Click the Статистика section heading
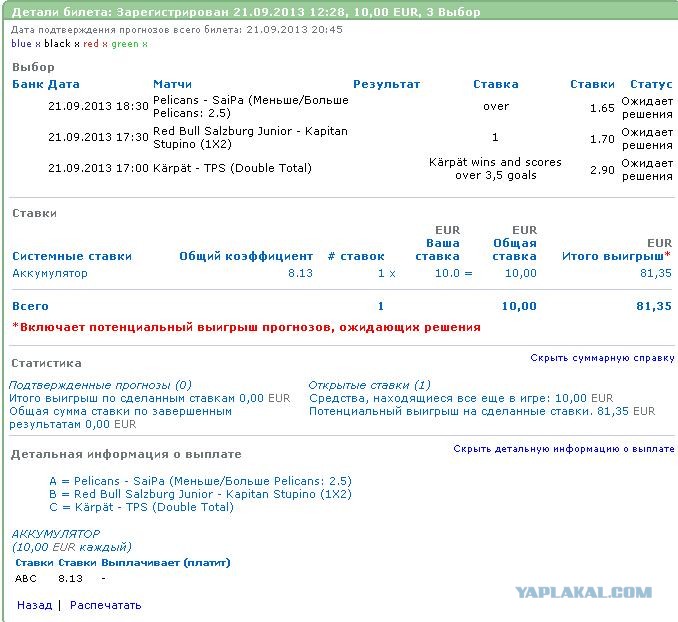 46,363
